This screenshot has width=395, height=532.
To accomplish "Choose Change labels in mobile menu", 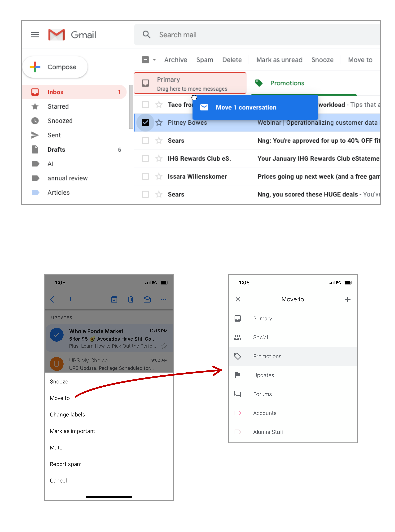I will tap(67, 414).
